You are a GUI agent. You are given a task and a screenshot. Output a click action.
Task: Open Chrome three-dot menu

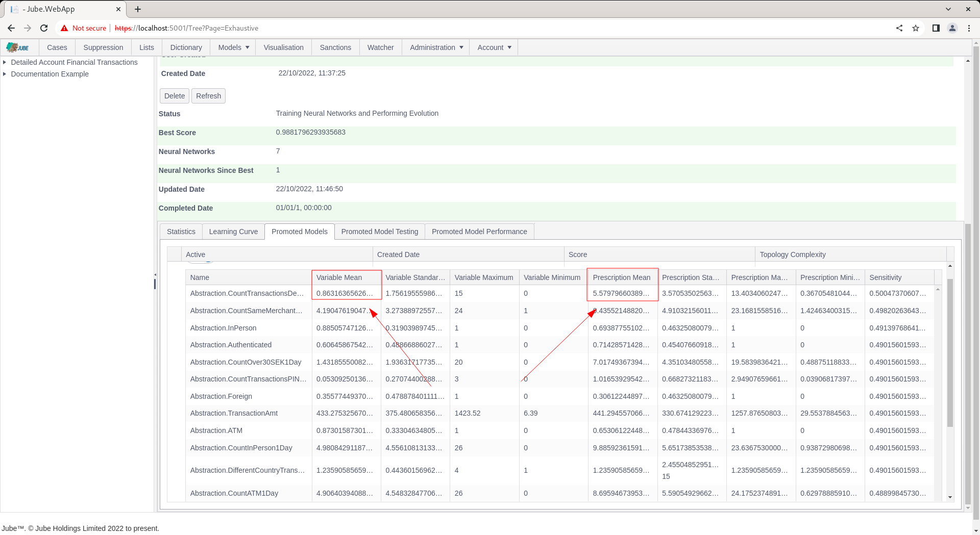point(969,28)
